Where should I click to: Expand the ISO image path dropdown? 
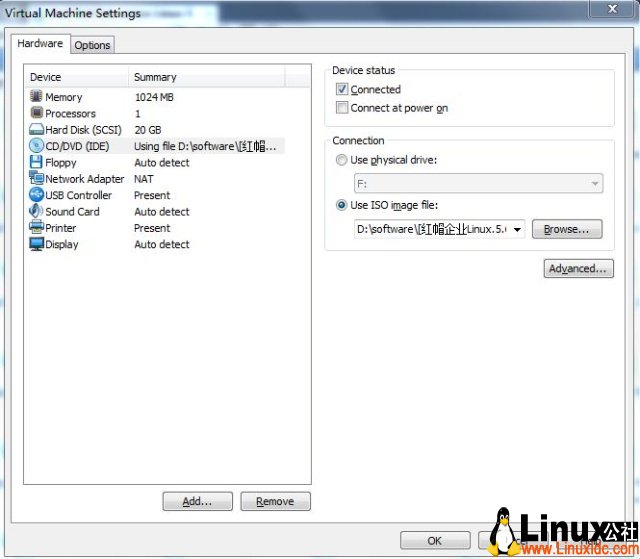[517, 229]
